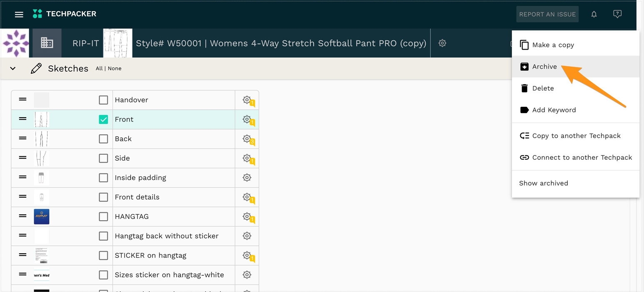Open help using the question mark icon
This screenshot has height=292, width=644.
pos(617,14)
